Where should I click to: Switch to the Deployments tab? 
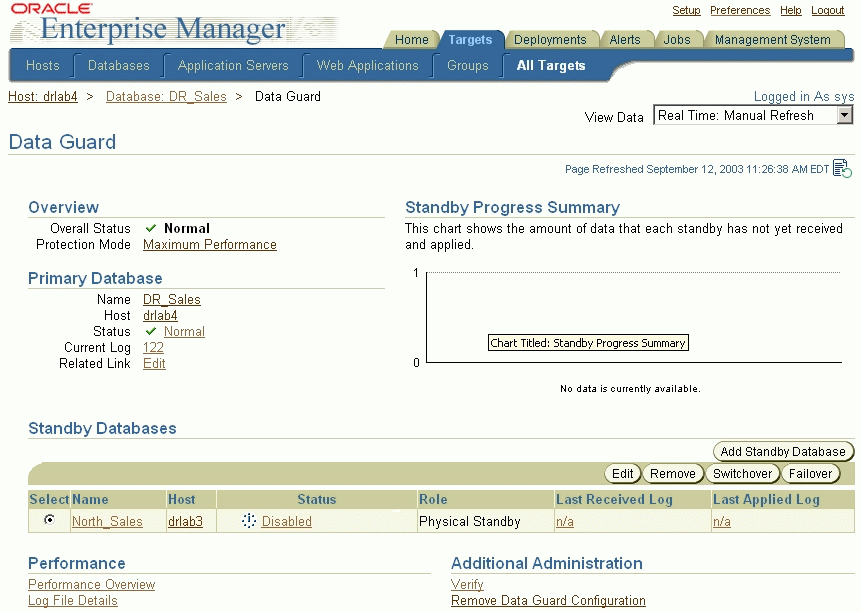(x=550, y=40)
